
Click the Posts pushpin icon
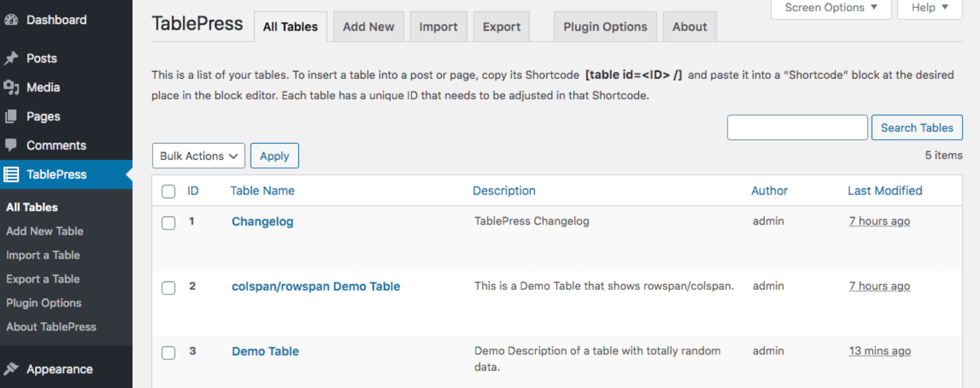pyautogui.click(x=11, y=58)
